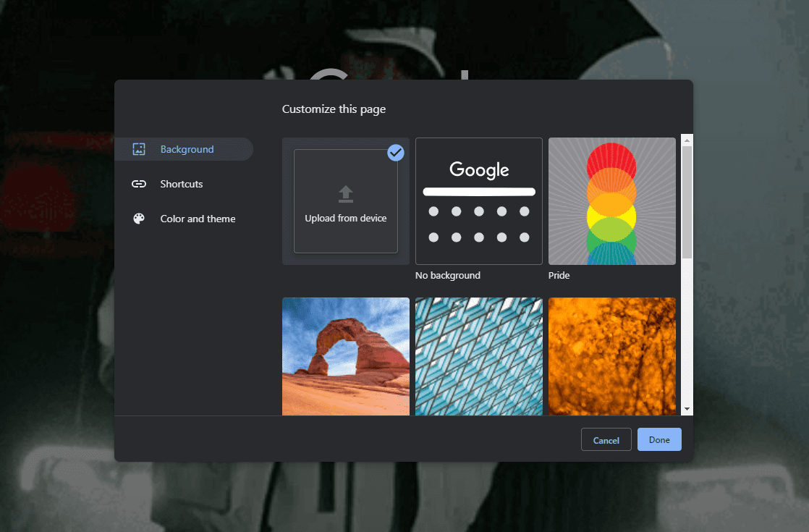Viewport: 809px width, 532px height.
Task: Click the 'No background' label text
Action: point(448,276)
